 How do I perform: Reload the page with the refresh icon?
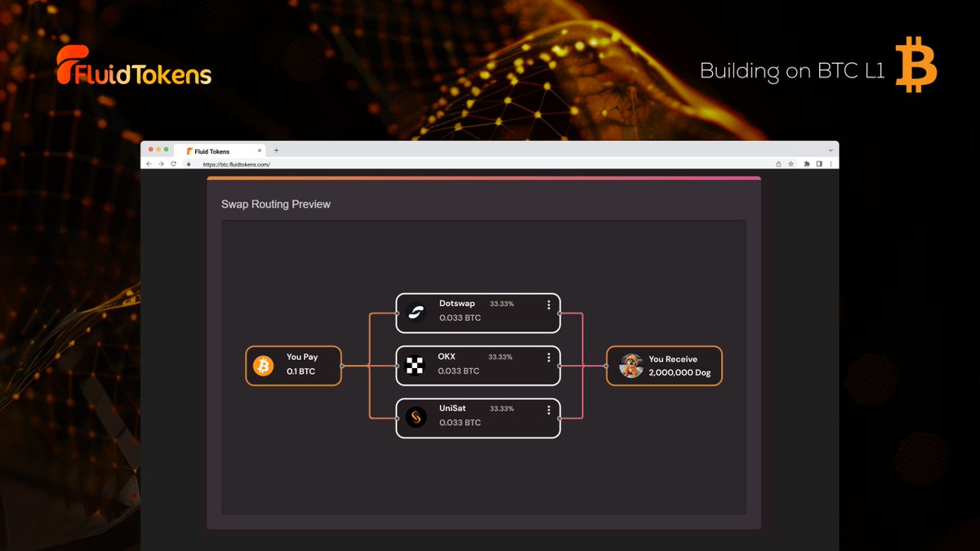pos(173,163)
